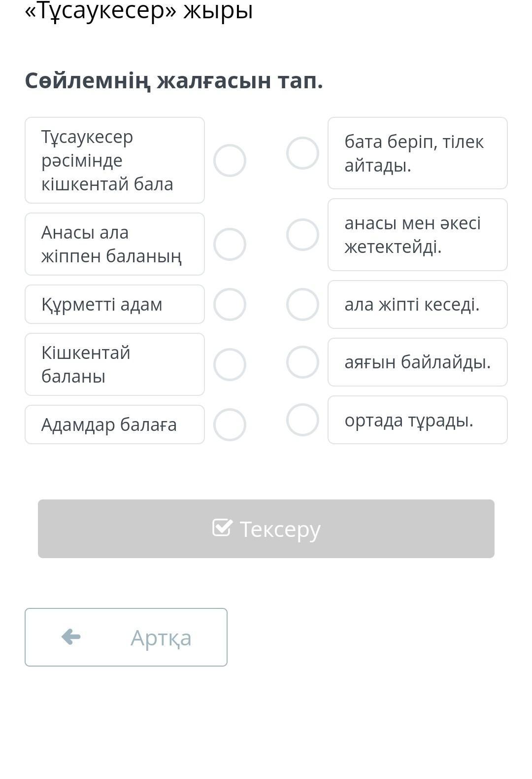
Task: Click the 'Құрметті адам' card
Action: pyautogui.click(x=115, y=304)
